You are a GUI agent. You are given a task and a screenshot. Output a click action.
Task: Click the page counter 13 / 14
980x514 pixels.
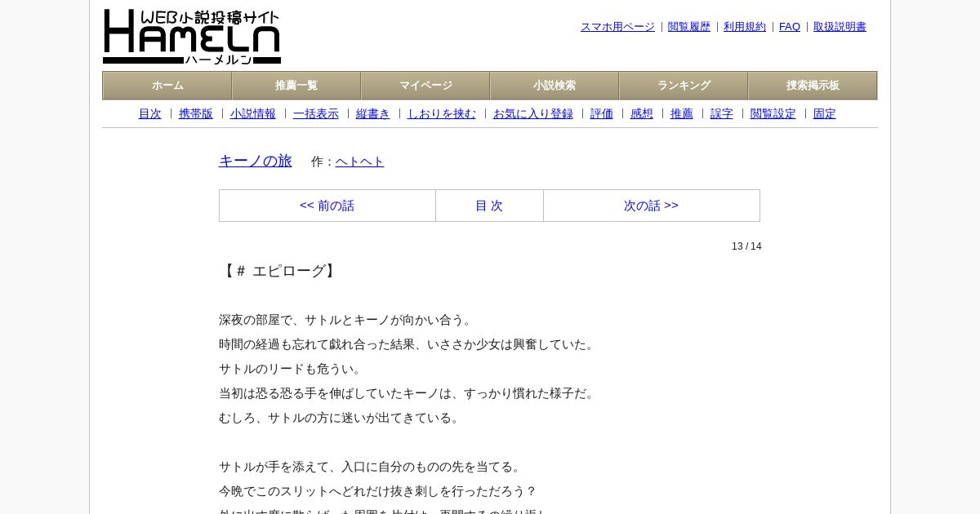[x=746, y=246]
